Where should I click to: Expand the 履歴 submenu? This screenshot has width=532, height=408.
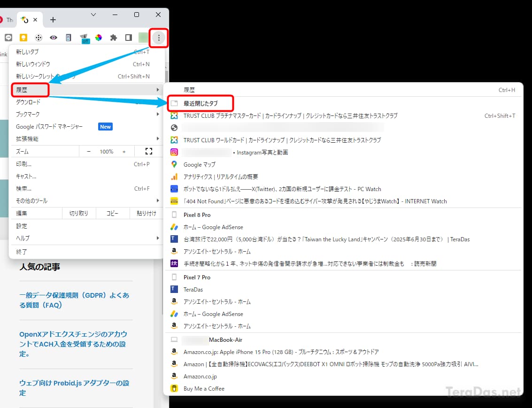pyautogui.click(x=87, y=90)
